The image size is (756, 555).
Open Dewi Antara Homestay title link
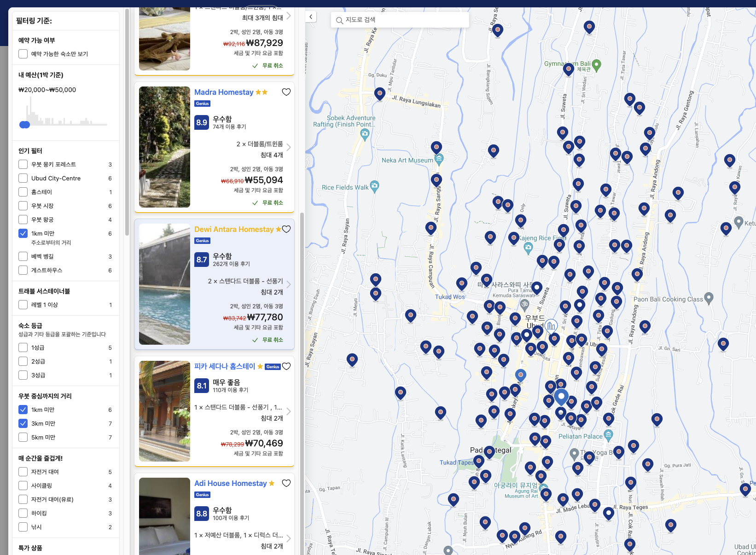(234, 229)
